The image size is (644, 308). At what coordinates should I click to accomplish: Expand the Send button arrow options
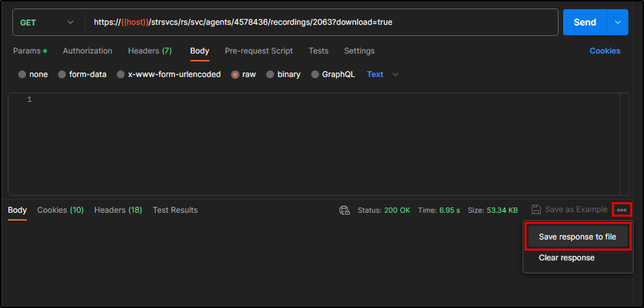[618, 22]
